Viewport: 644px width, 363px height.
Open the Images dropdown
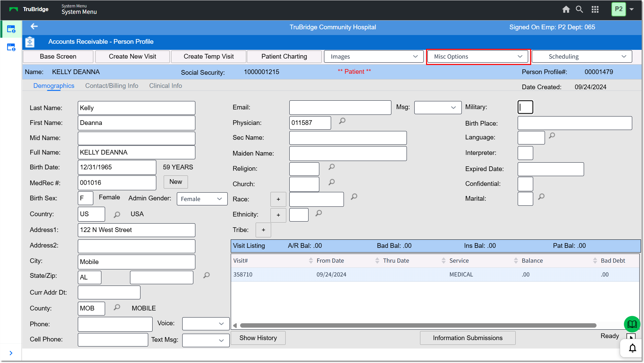click(x=374, y=57)
